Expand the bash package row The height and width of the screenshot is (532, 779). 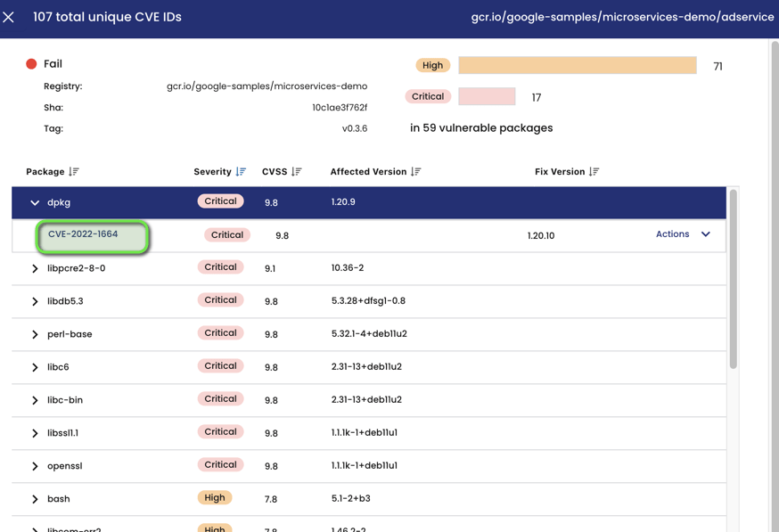tap(35, 499)
